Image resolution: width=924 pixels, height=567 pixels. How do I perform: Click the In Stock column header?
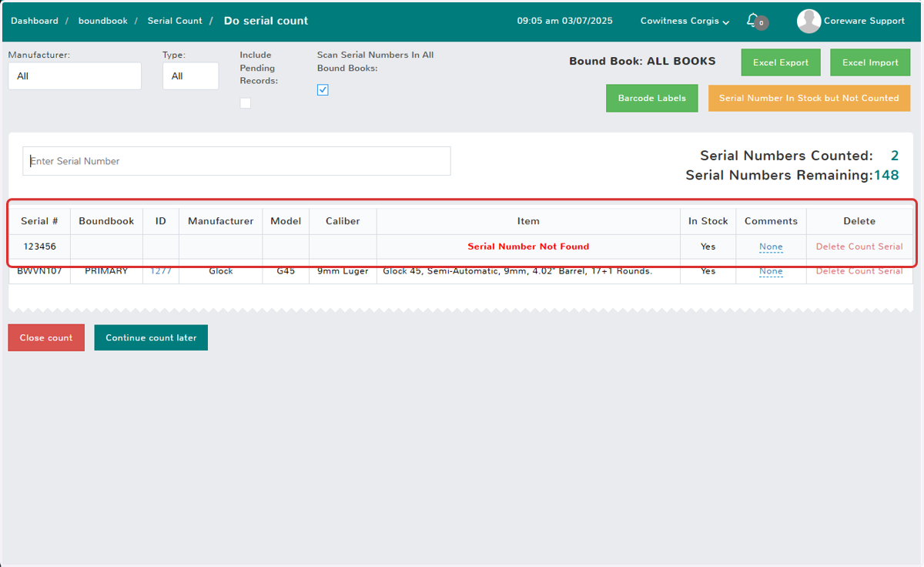(708, 221)
